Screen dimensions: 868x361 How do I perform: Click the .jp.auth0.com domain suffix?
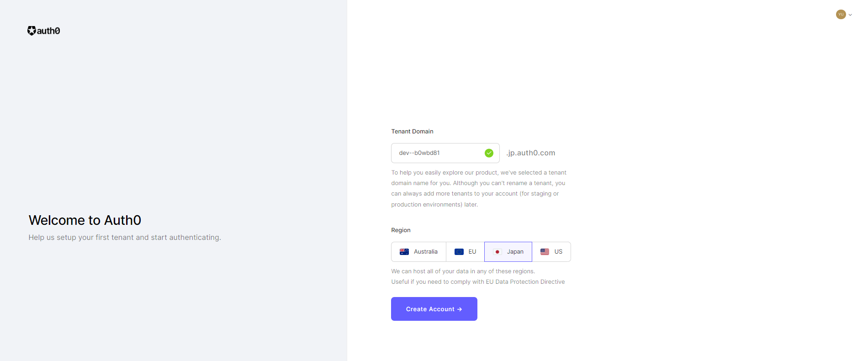530,153
